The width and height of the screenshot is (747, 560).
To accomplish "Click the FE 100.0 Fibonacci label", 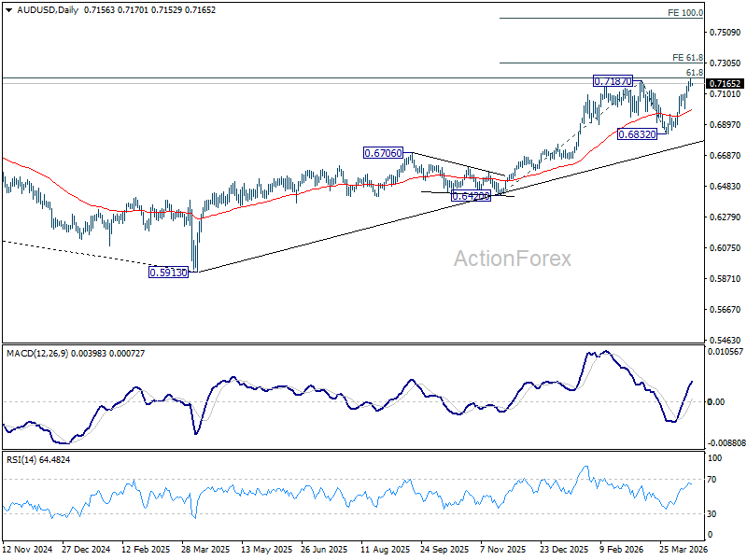I will point(685,13).
